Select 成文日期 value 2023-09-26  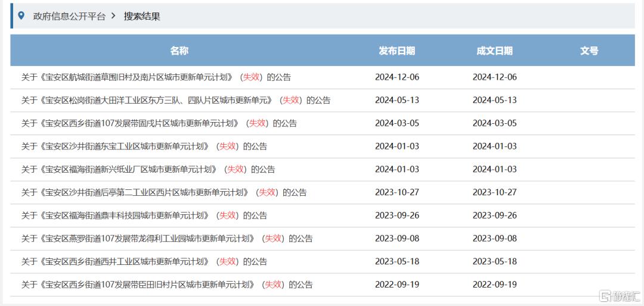coord(495,215)
